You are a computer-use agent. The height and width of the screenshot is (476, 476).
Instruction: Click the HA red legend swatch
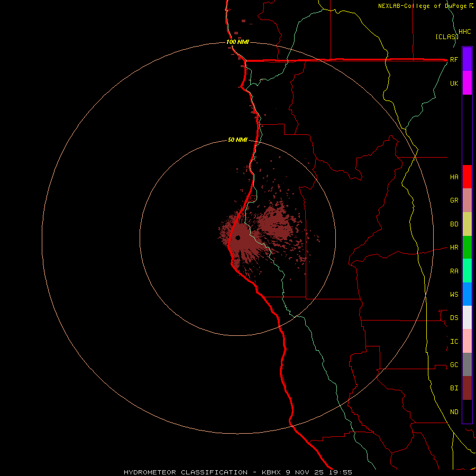point(467,177)
